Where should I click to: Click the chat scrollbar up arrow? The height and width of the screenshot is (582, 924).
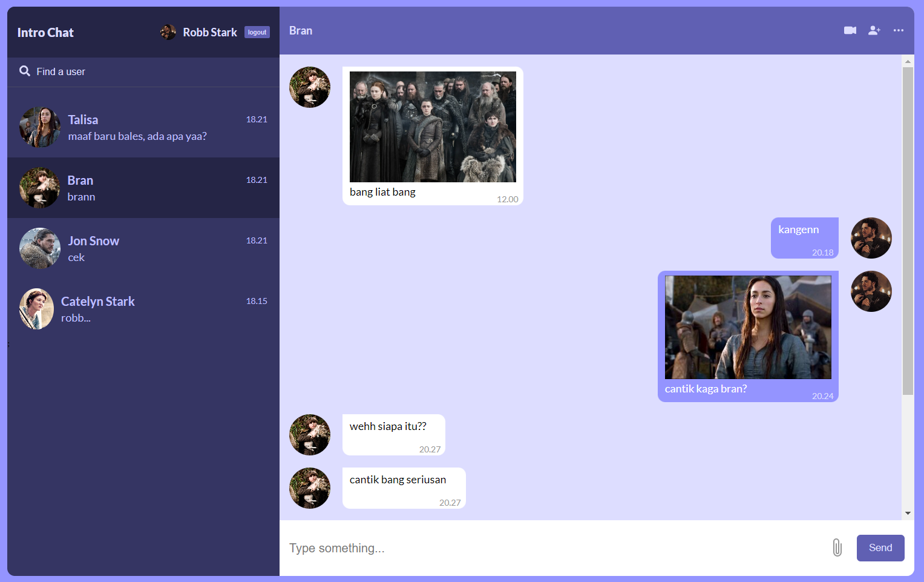tap(908, 61)
